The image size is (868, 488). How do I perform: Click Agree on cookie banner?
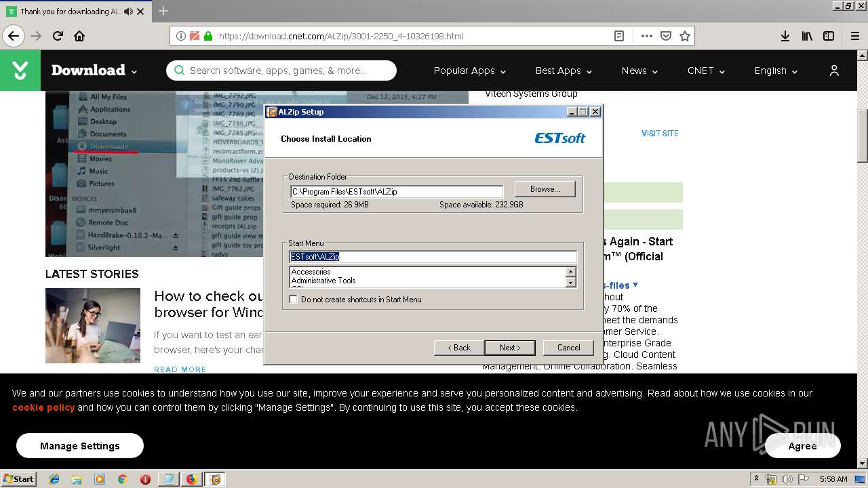(x=802, y=446)
